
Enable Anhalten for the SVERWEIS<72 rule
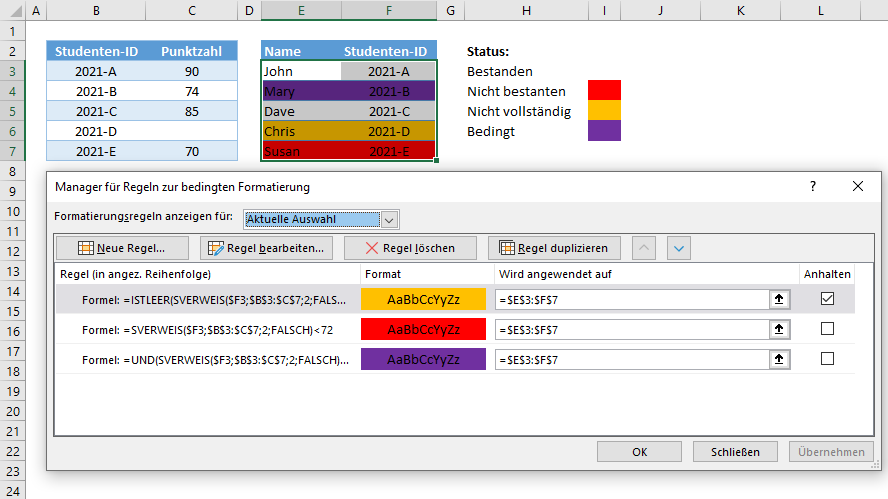(x=827, y=329)
